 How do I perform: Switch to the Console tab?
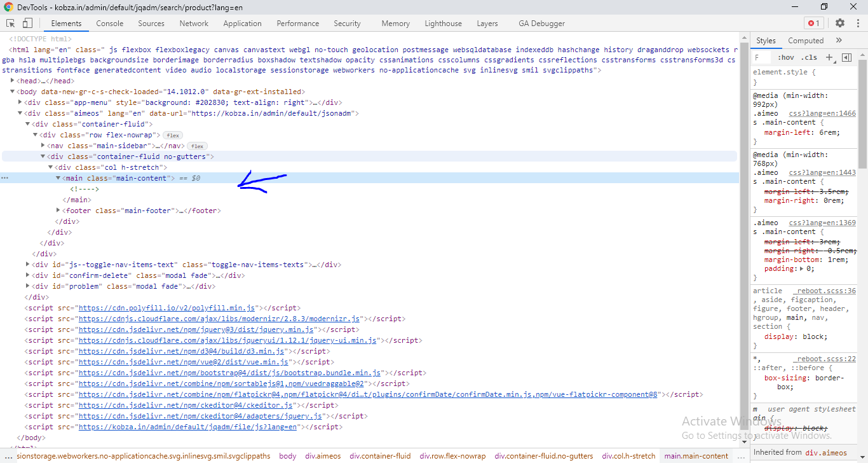[110, 24]
